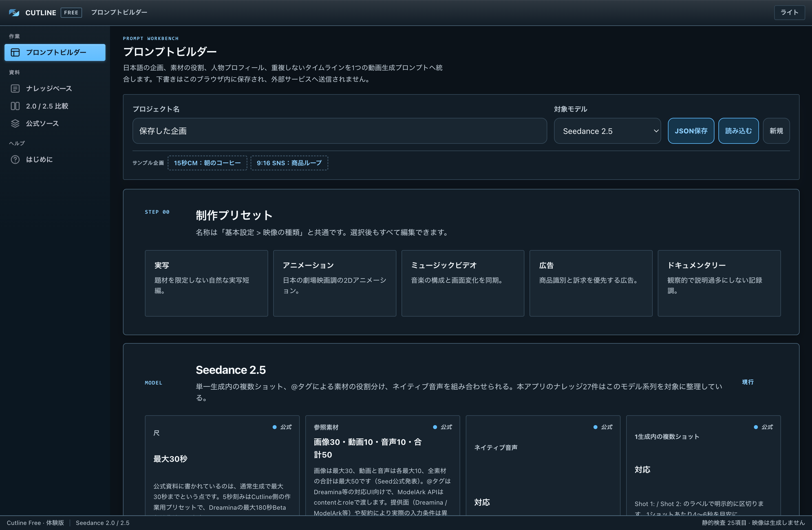Click the 1生成内の複数ショット card label
Image resolution: width=812 pixels, height=530 pixels.
[x=667, y=437]
